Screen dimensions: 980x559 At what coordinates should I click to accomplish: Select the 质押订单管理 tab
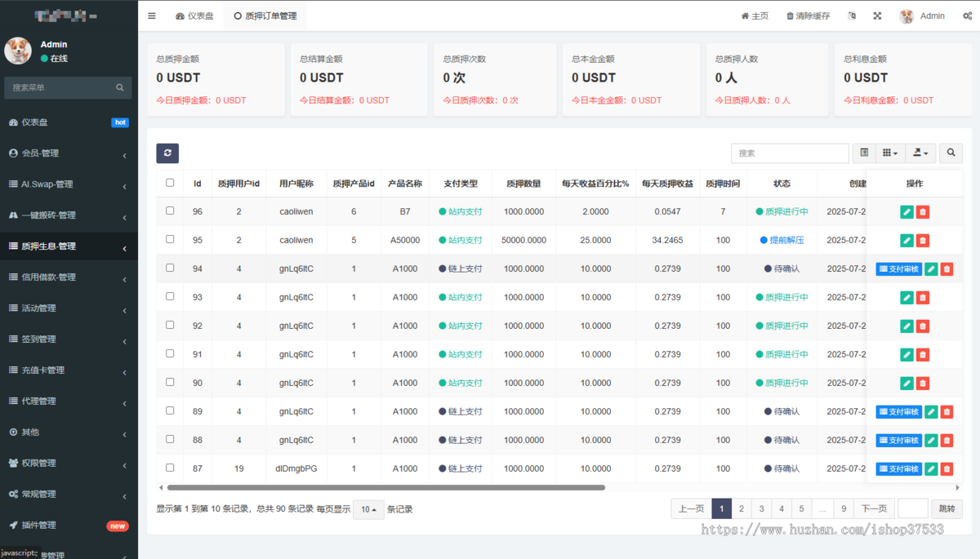(x=265, y=16)
